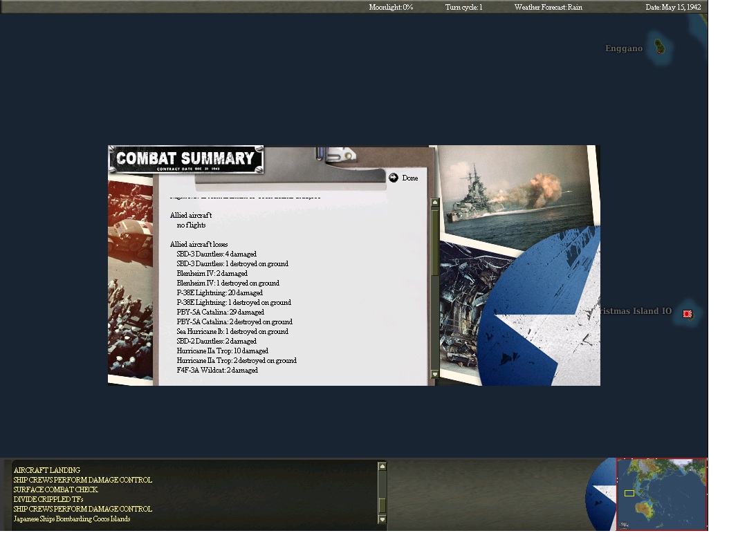The height and width of the screenshot is (560, 747).
Task: Select 'PBY-5A Catalina: 29 damaged' line
Action: point(220,312)
